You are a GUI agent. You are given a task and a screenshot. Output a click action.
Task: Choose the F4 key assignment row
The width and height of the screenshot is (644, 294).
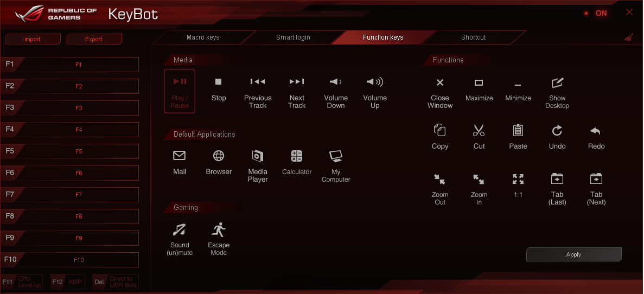[69, 130]
